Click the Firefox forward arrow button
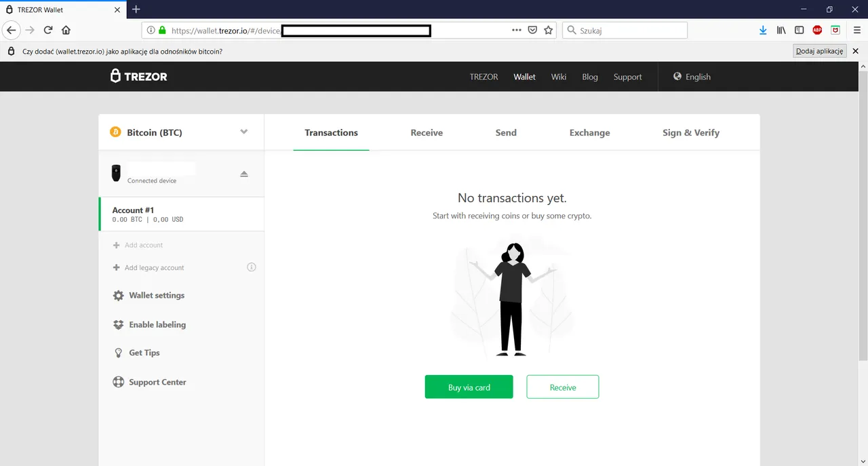This screenshot has height=466, width=868. click(29, 30)
